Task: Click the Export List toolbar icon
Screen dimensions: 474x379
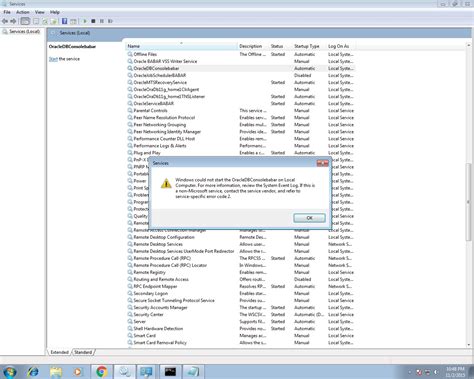Action: 54,21
